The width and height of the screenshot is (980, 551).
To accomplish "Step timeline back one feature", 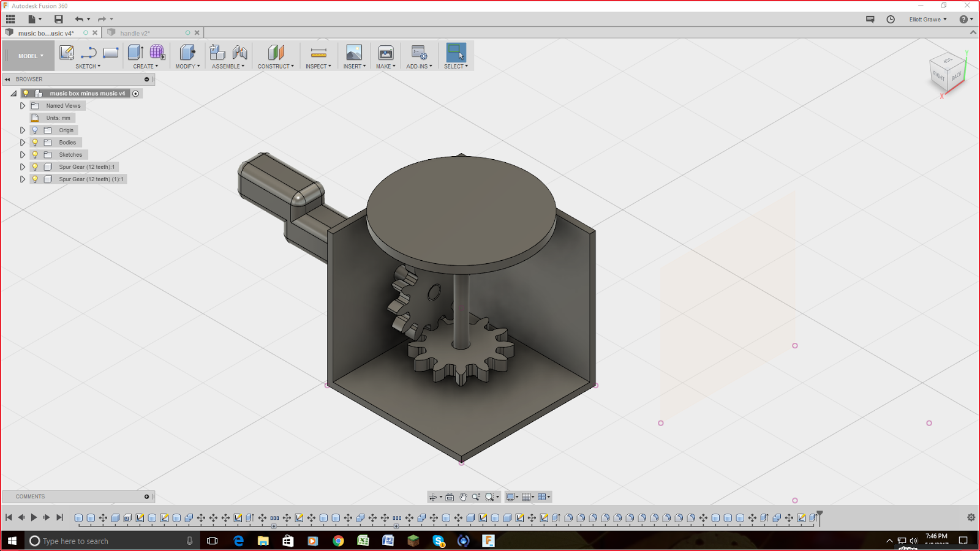I will point(21,517).
